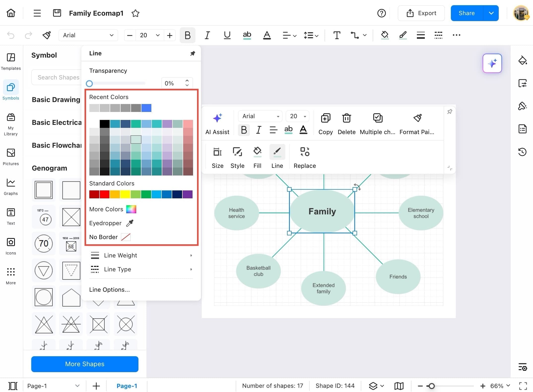This screenshot has width=533, height=392.
Task: Expand the Share button dropdown arrow
Action: pyautogui.click(x=491, y=13)
